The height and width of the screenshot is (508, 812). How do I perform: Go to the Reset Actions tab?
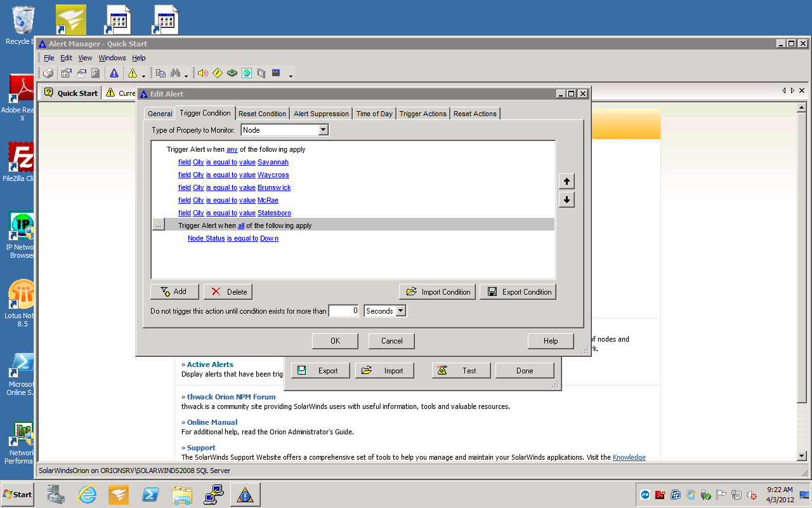pyautogui.click(x=475, y=114)
